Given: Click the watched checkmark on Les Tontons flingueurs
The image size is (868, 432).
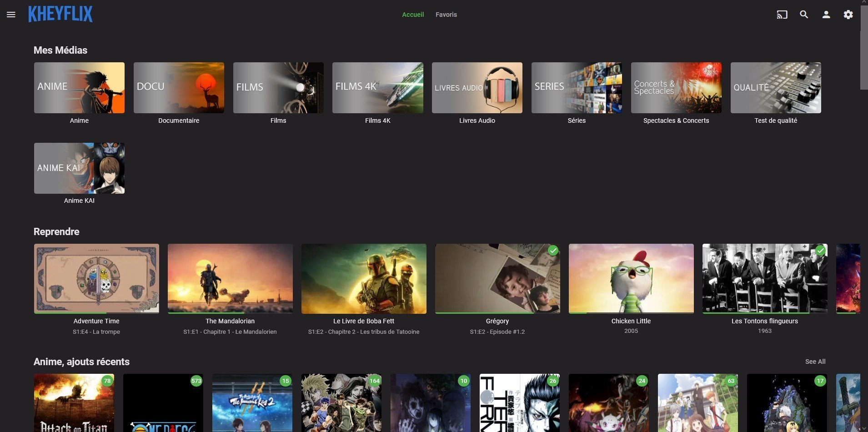Looking at the screenshot, I should [820, 251].
